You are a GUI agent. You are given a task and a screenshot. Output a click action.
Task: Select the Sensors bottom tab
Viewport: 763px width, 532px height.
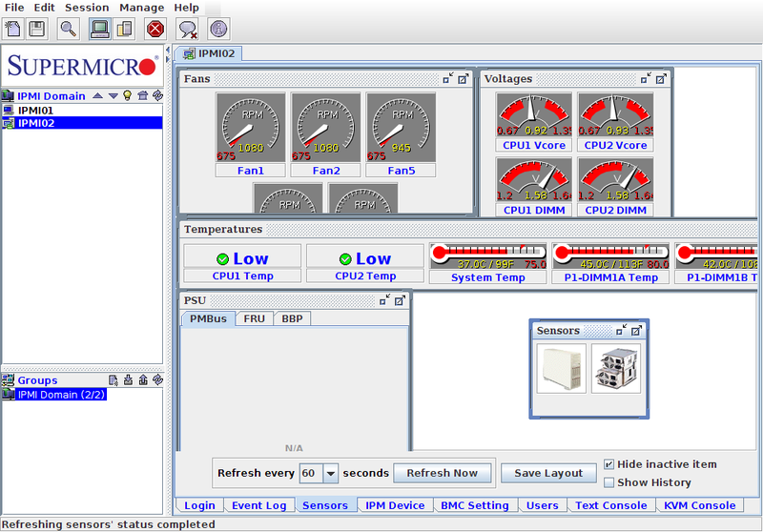pyautogui.click(x=325, y=505)
